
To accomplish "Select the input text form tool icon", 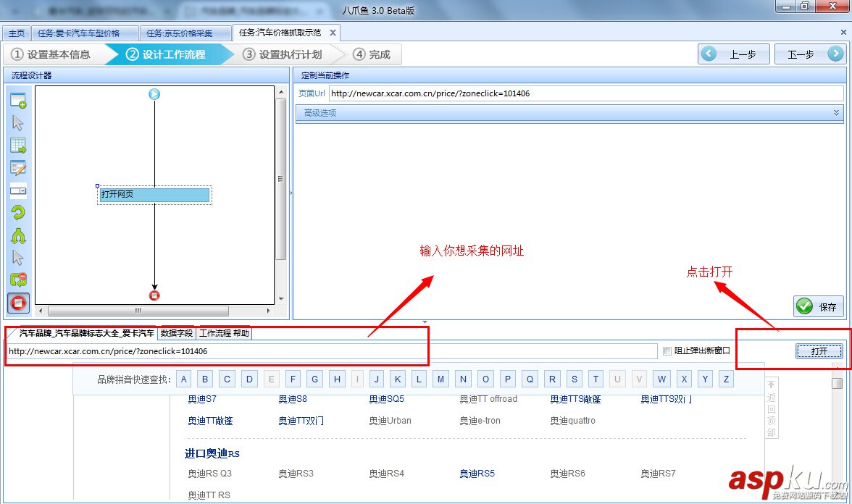I will pyautogui.click(x=18, y=168).
